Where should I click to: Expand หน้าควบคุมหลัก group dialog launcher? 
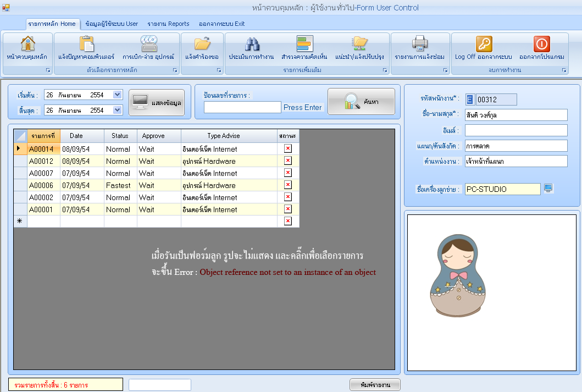[x=48, y=70]
